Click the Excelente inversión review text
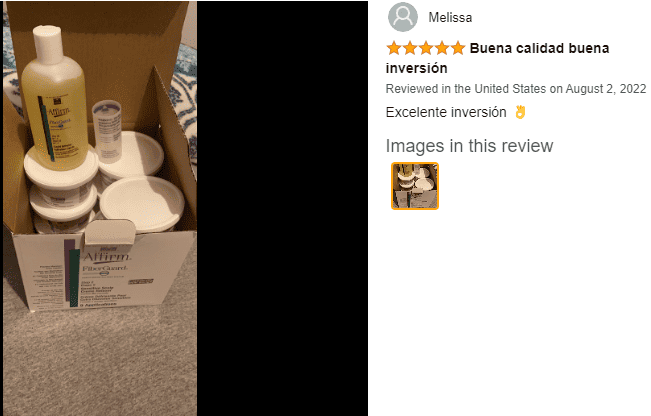Viewport: 651px width, 416px height. point(446,112)
